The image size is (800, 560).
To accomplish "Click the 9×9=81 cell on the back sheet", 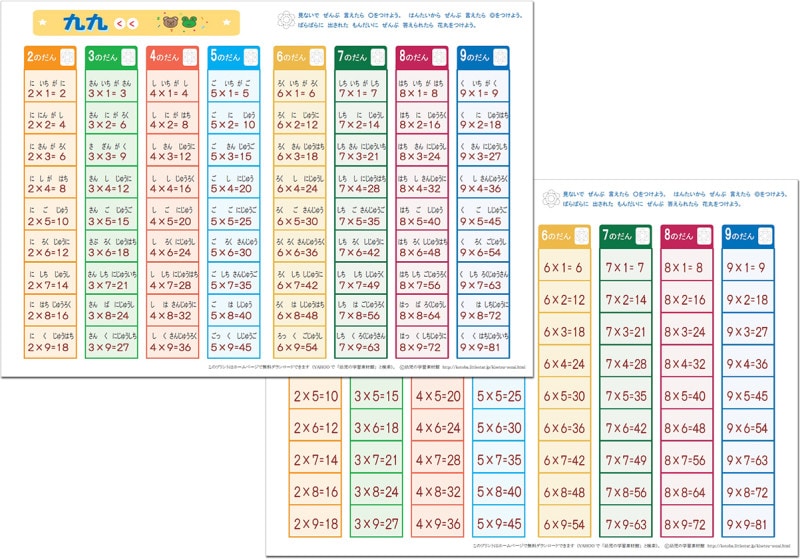I will coord(748,521).
